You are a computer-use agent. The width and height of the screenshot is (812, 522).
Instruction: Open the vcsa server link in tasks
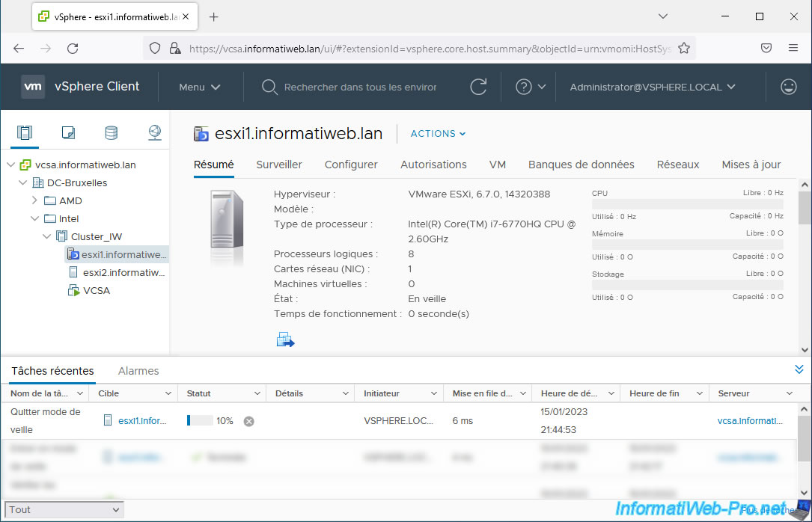point(750,421)
